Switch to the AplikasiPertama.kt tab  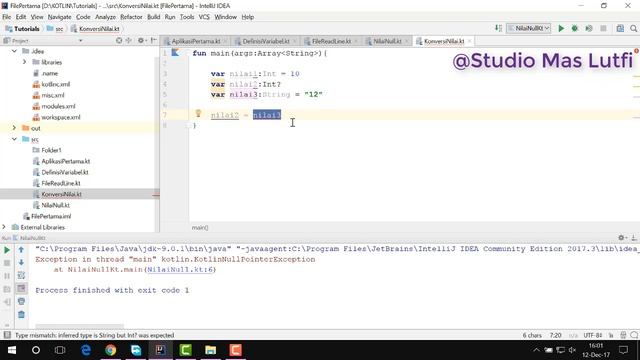click(x=196, y=41)
